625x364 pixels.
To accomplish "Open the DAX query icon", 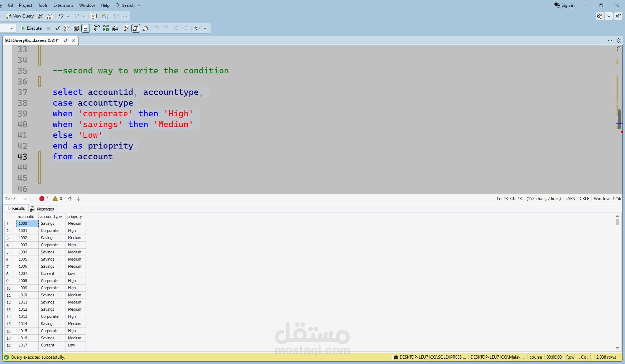I will 50,16.
